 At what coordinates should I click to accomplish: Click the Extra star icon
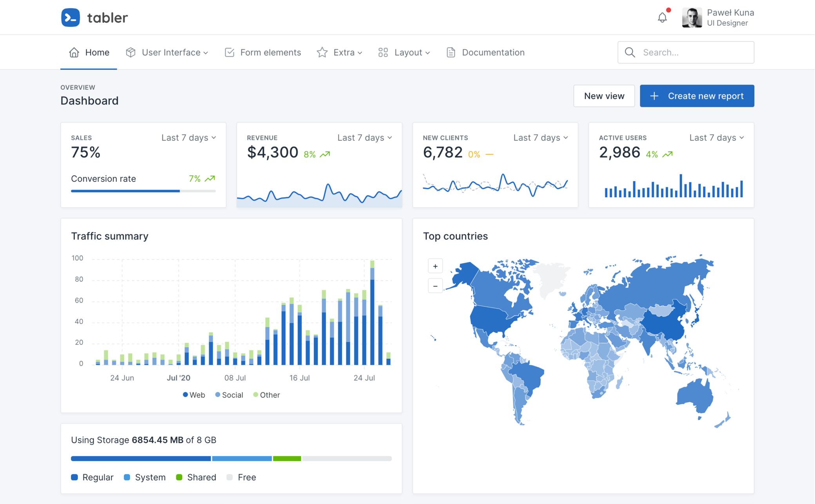click(322, 52)
